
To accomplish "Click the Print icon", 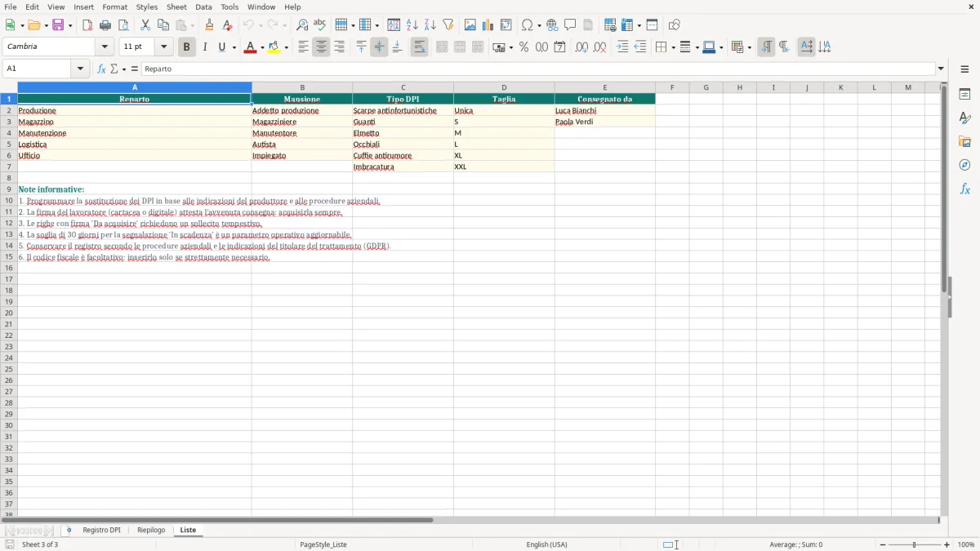I will point(105,25).
